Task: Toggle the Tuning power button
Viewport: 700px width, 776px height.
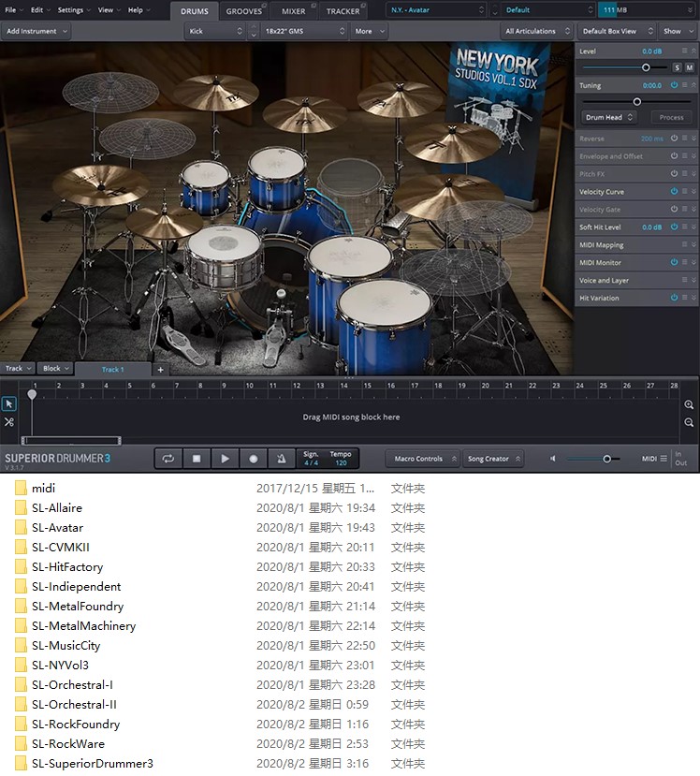Action: pyautogui.click(x=675, y=85)
